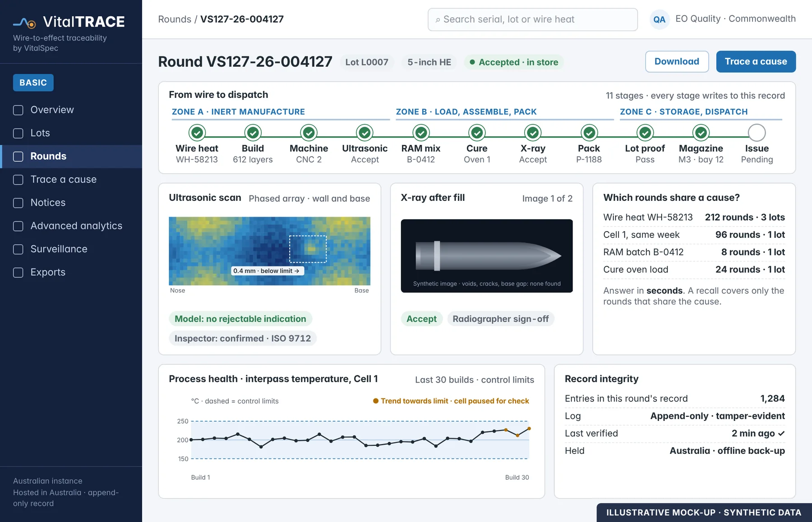Screen dimensions: 812x522
Task: Select the X-ray stage checkmark
Action: [x=533, y=133]
